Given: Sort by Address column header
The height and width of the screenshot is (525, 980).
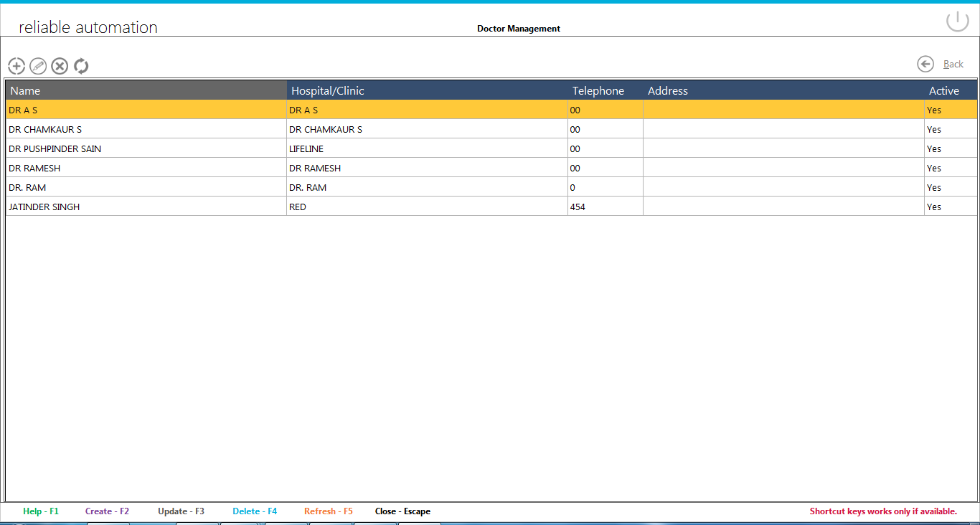Looking at the screenshot, I should tap(783, 90).
